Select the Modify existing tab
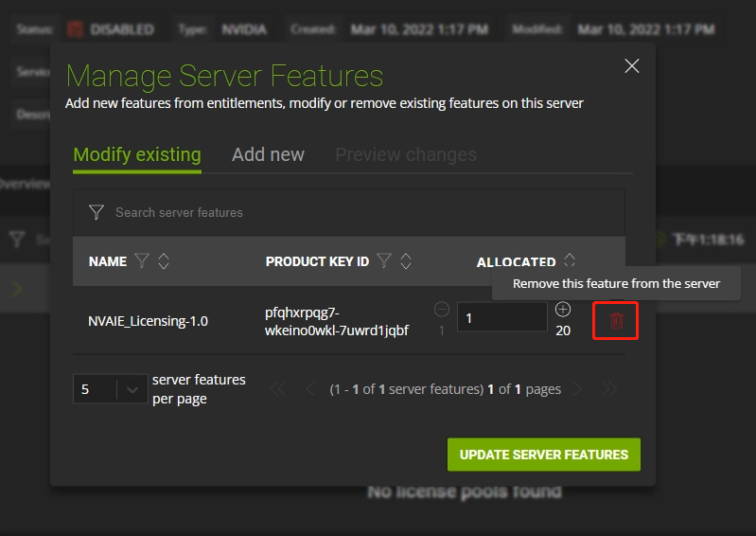This screenshot has width=756, height=536. (x=137, y=154)
